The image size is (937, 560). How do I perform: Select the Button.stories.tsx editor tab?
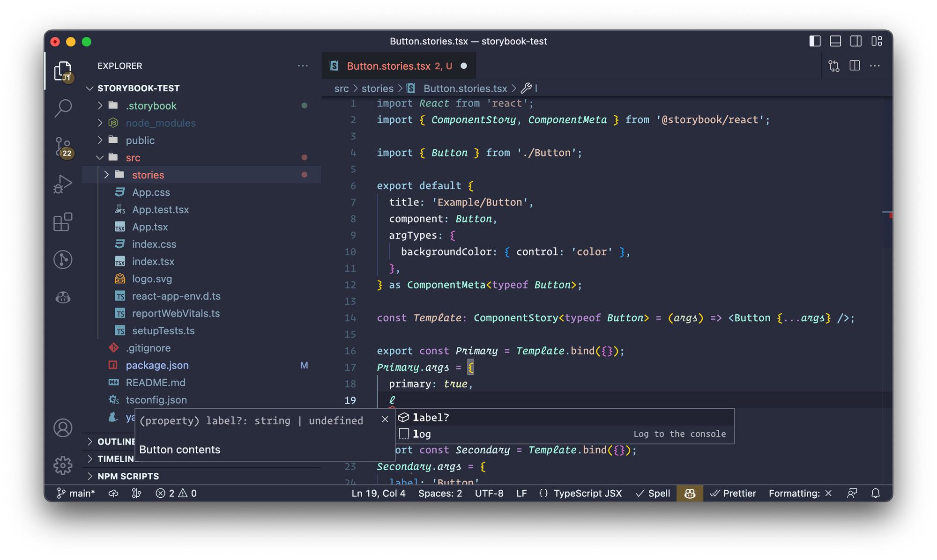388,66
